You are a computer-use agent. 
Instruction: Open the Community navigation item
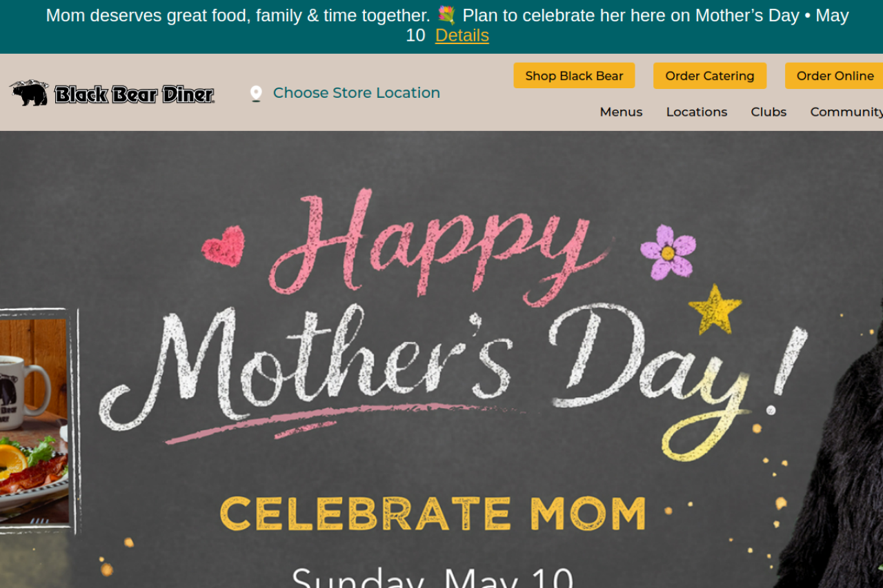point(846,112)
